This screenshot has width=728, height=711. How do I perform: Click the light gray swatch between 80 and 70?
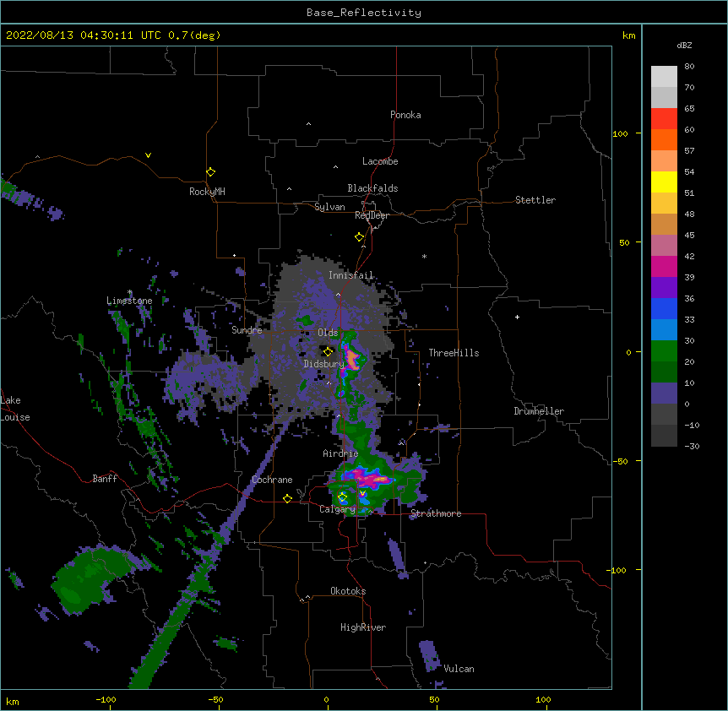click(x=664, y=77)
